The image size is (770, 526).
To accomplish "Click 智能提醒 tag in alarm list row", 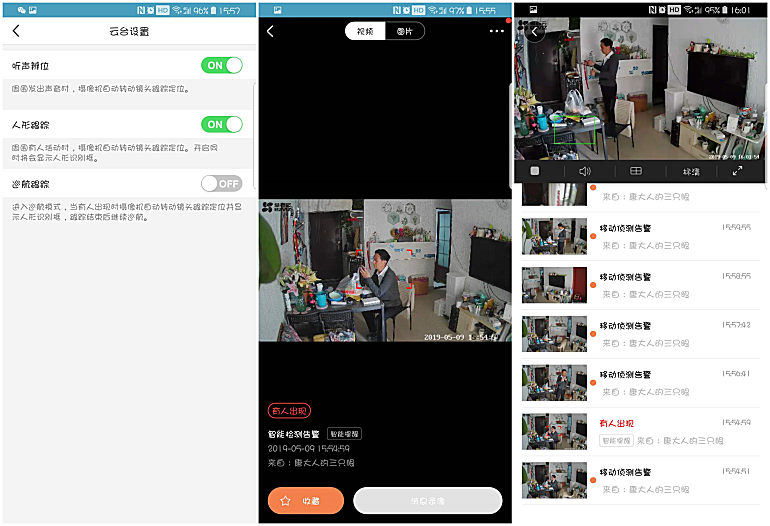I will tap(616, 441).
